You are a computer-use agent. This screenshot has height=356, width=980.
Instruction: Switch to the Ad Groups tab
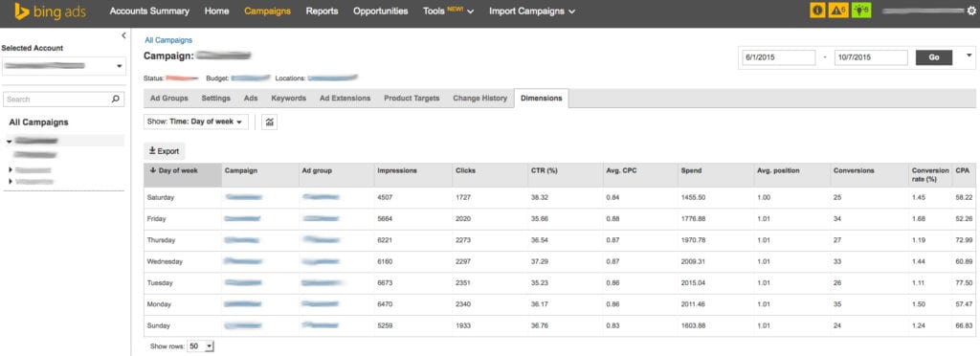pos(168,99)
